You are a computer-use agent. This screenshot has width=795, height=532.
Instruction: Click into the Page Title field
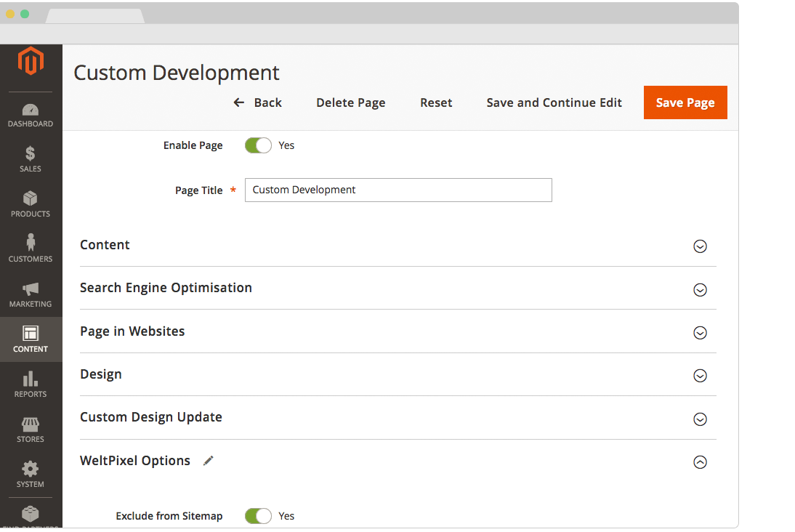398,190
